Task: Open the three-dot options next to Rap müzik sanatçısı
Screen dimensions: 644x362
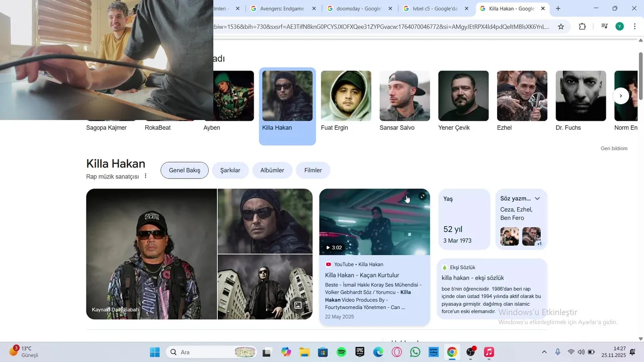Action: tap(145, 176)
